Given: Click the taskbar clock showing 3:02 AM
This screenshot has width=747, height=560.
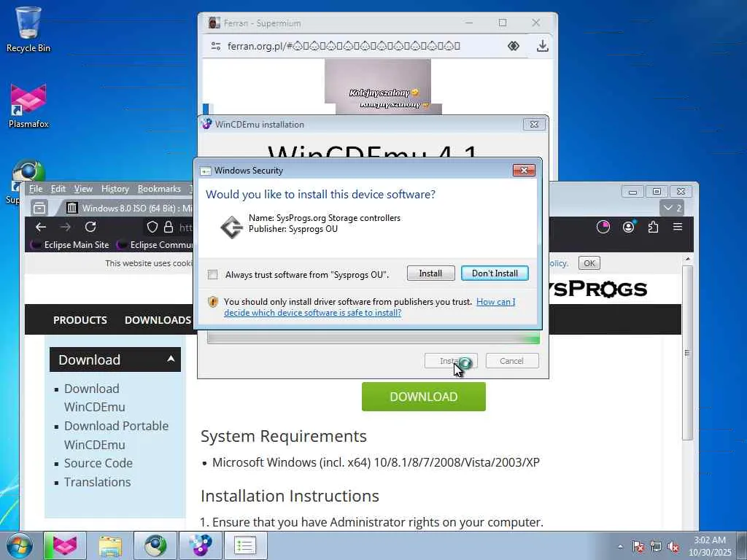Looking at the screenshot, I should 710,546.
